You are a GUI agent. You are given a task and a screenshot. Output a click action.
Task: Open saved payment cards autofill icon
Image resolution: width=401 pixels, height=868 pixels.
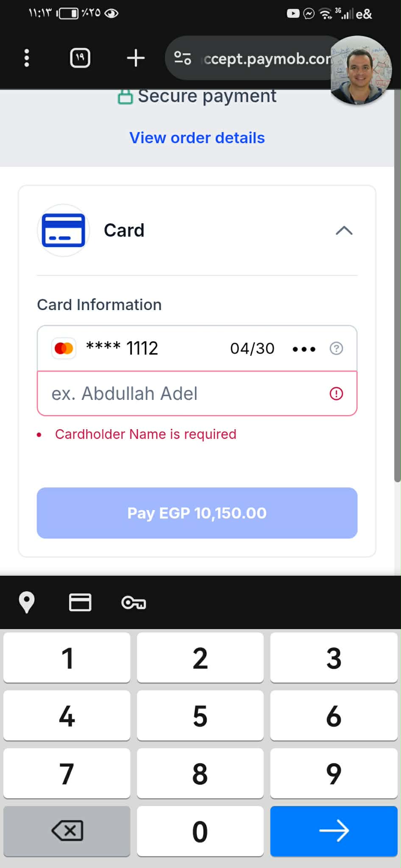coord(80,602)
